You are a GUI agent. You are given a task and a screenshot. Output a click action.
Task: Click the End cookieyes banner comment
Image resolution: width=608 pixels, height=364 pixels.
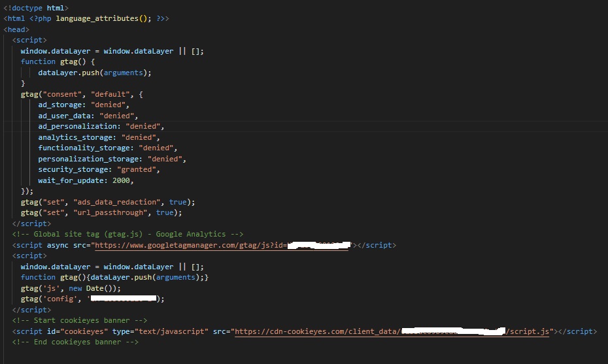pyautogui.click(x=75, y=342)
